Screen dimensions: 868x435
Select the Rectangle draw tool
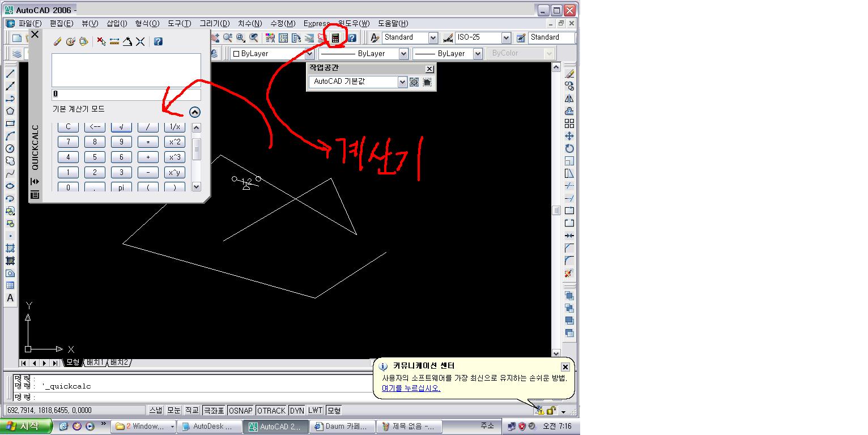pos(10,123)
